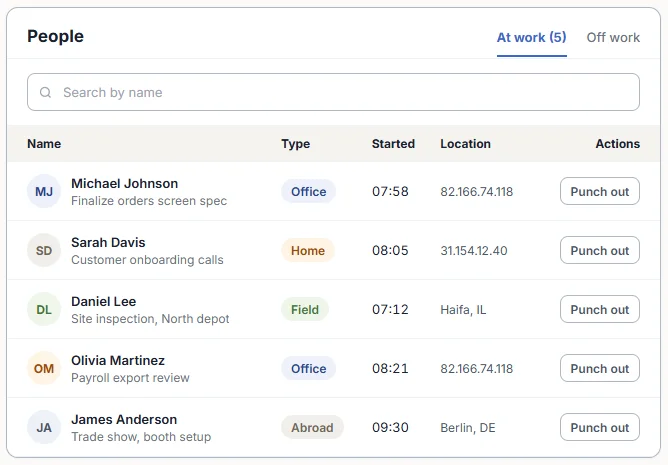Click the 09:30 start time

[x=390, y=427]
